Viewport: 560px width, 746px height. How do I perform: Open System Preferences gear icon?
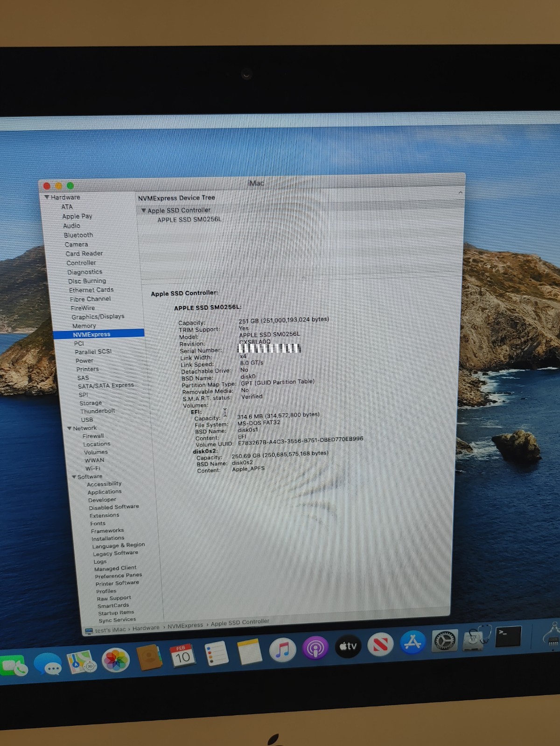tap(444, 641)
